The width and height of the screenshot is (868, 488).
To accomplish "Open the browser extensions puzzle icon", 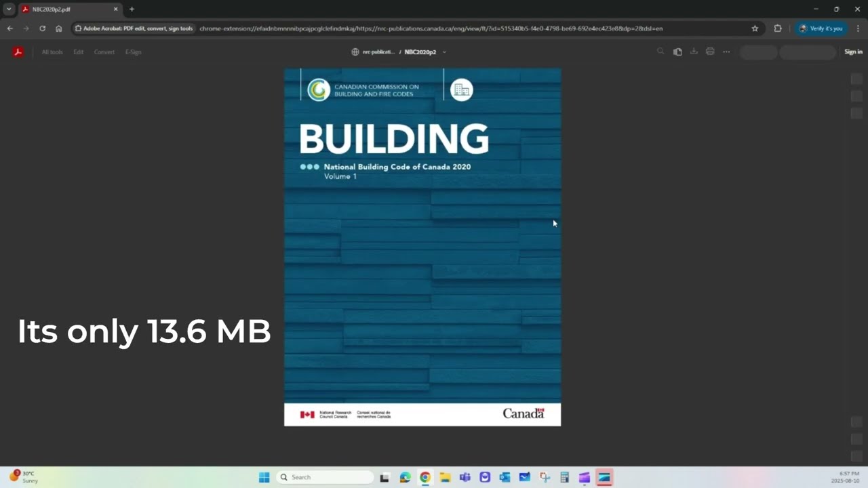I will pyautogui.click(x=778, y=28).
